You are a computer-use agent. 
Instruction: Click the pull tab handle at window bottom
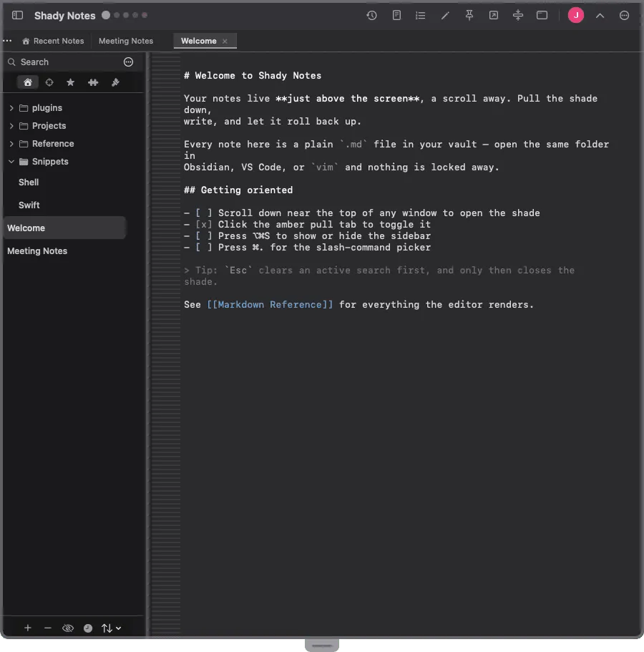322,646
